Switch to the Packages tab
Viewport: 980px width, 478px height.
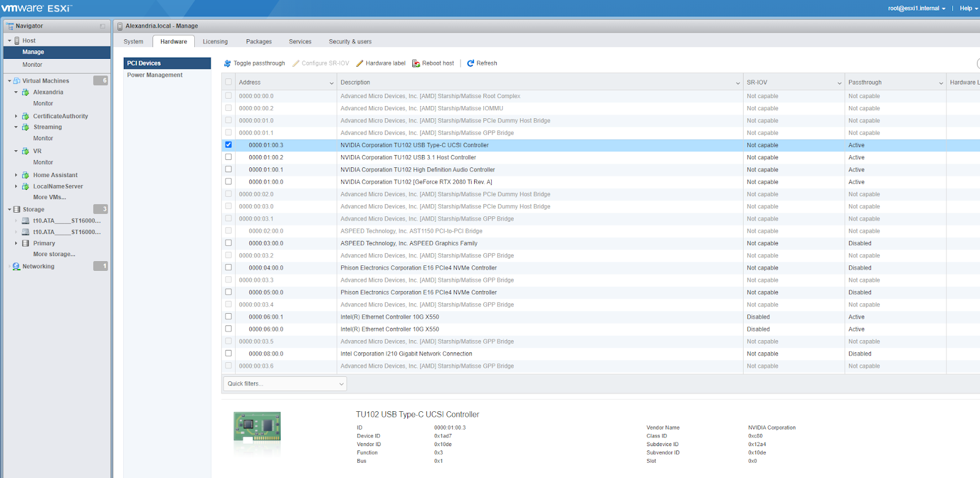(259, 42)
